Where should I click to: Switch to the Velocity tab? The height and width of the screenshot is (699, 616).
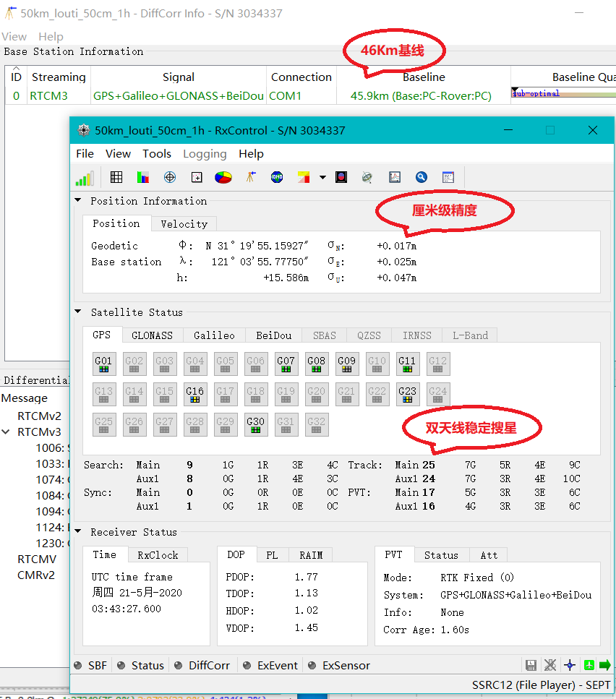184,224
